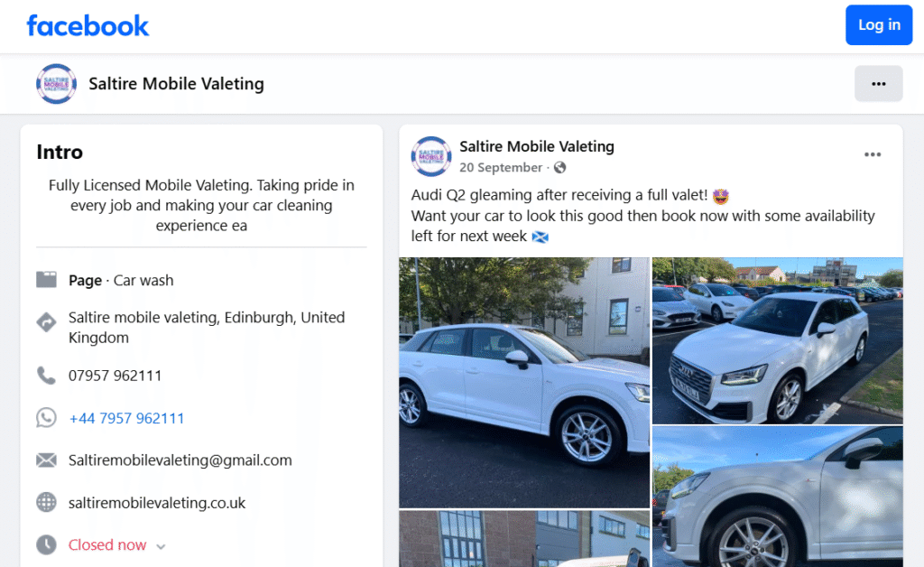Click the public audience globe icon
The height and width of the screenshot is (567, 924).
pyautogui.click(x=559, y=168)
